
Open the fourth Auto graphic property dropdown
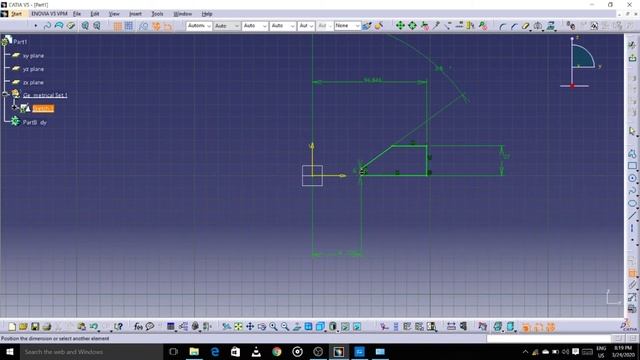tap(283, 26)
